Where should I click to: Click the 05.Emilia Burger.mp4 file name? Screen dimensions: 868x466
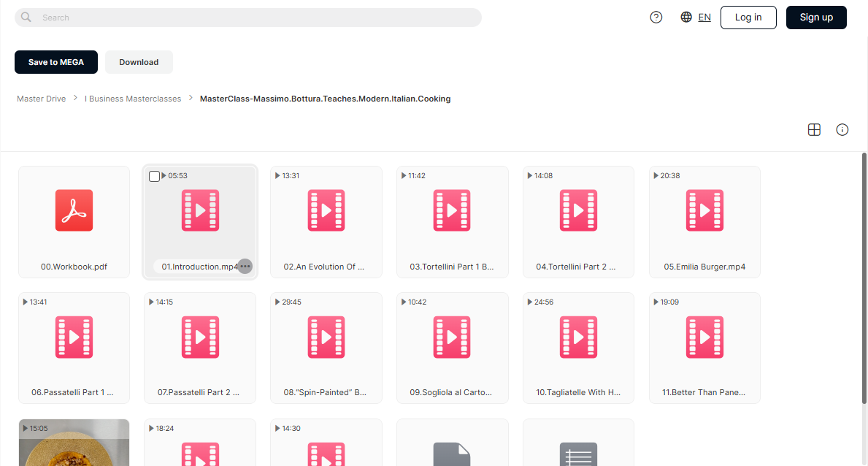pyautogui.click(x=704, y=267)
